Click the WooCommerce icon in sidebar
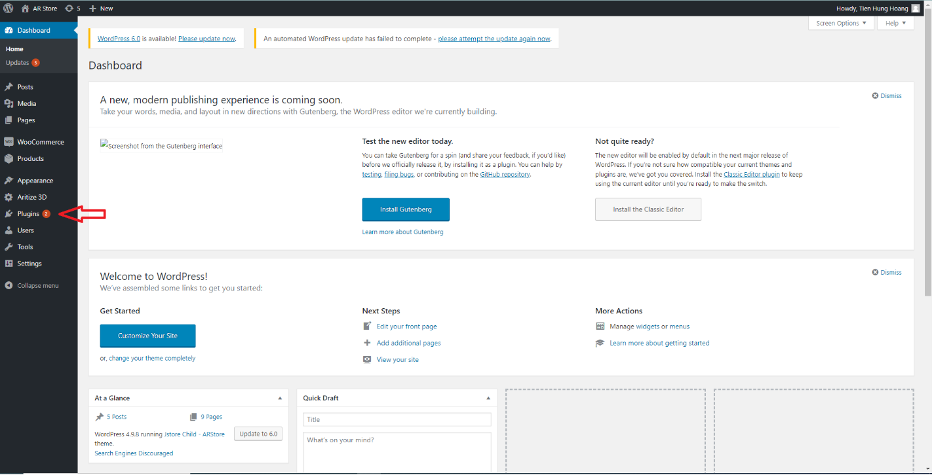This screenshot has height=476, width=936. (x=8, y=142)
